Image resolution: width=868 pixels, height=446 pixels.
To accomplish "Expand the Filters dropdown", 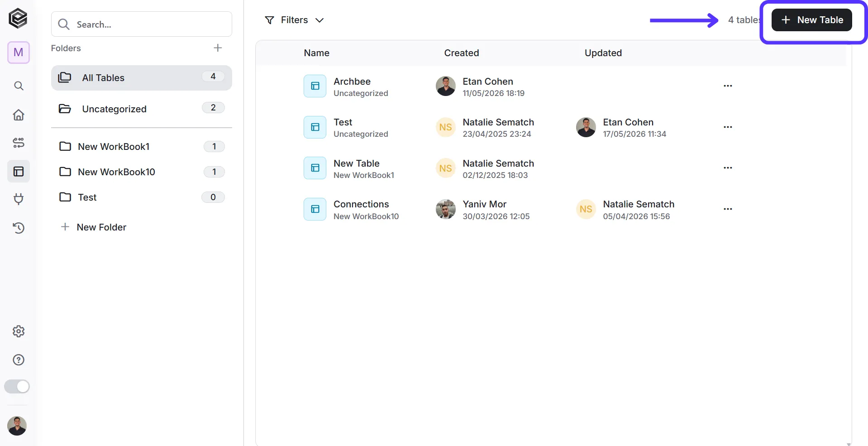I will (294, 20).
